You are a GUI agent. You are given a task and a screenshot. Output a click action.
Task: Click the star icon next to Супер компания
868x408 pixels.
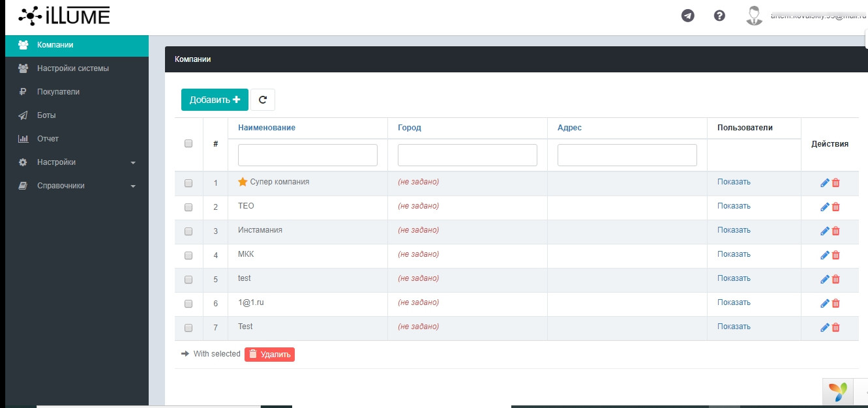point(243,182)
